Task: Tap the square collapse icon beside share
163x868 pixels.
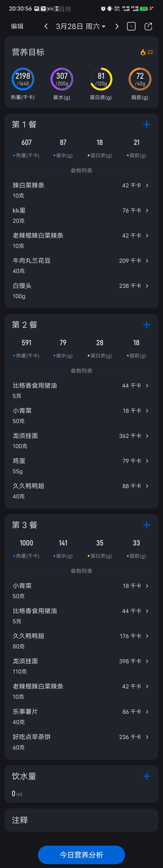Action: (131, 26)
